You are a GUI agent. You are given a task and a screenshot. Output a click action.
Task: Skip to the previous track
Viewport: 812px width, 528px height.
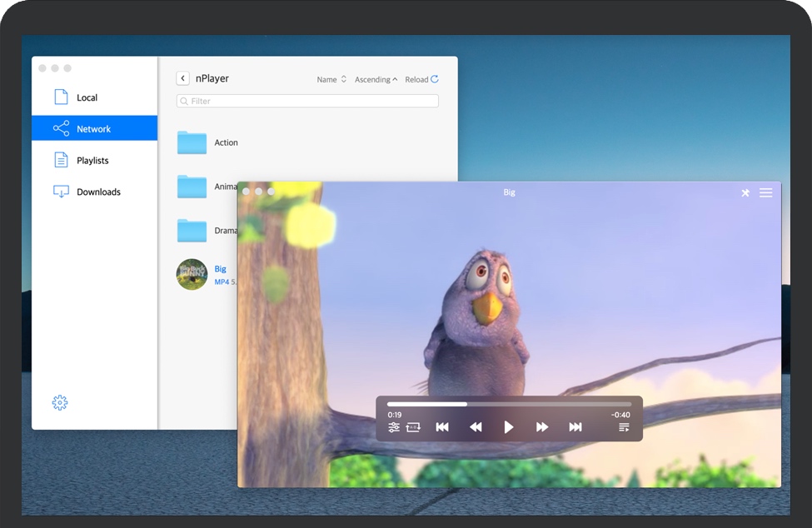click(441, 426)
